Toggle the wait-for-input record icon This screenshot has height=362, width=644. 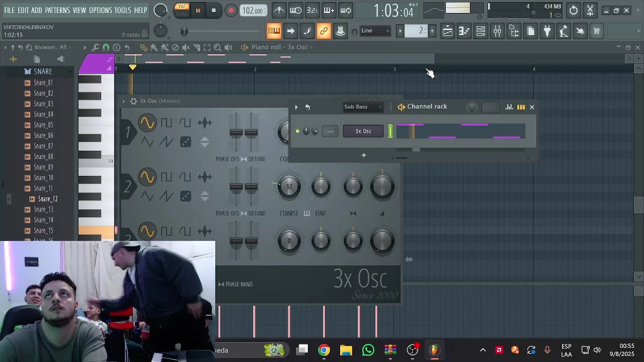[x=296, y=10]
